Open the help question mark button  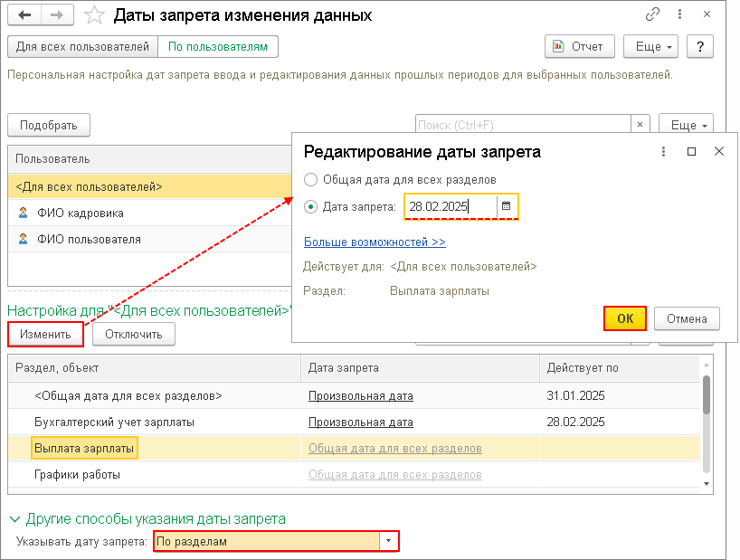pyautogui.click(x=700, y=47)
